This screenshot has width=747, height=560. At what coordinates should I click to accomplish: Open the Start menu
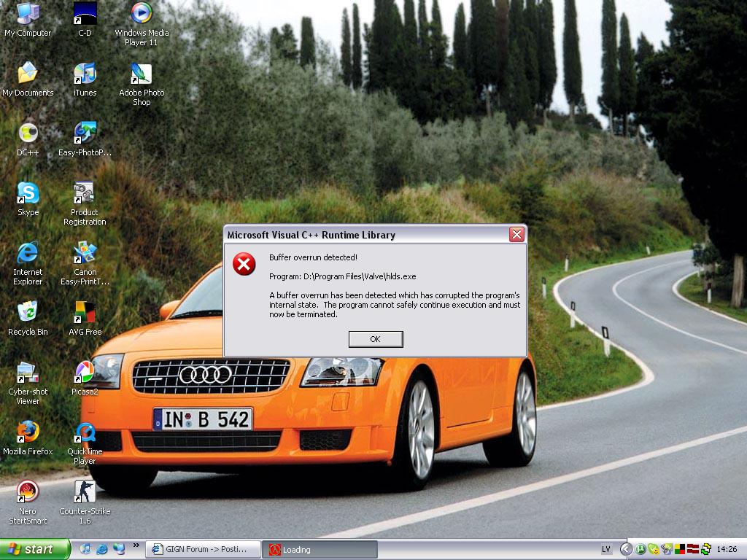click(35, 549)
